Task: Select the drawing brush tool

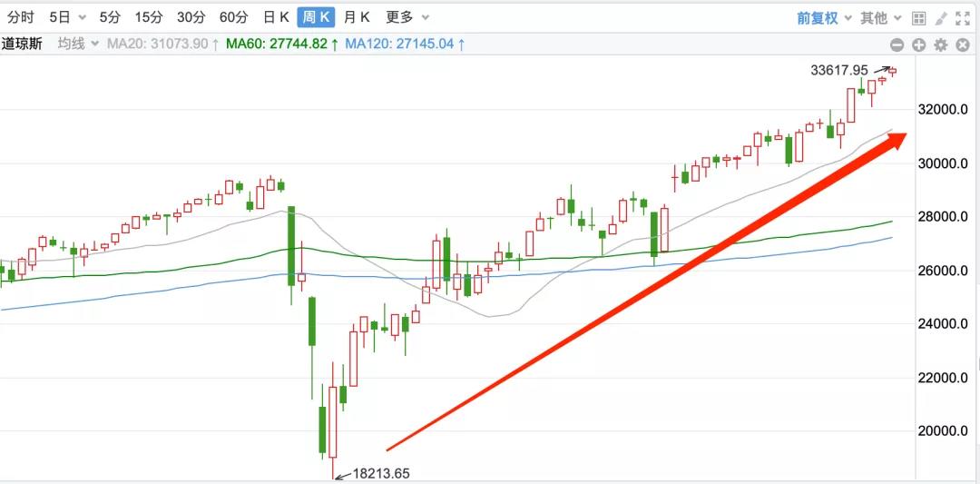Action: pos(941,17)
